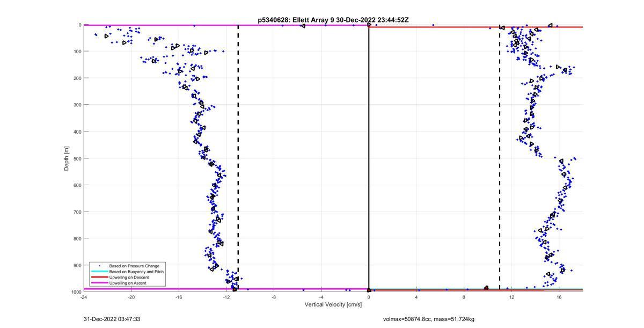644x328 pixels.
Task: Click x-axis tick label '-12'
Action: click(x=226, y=297)
